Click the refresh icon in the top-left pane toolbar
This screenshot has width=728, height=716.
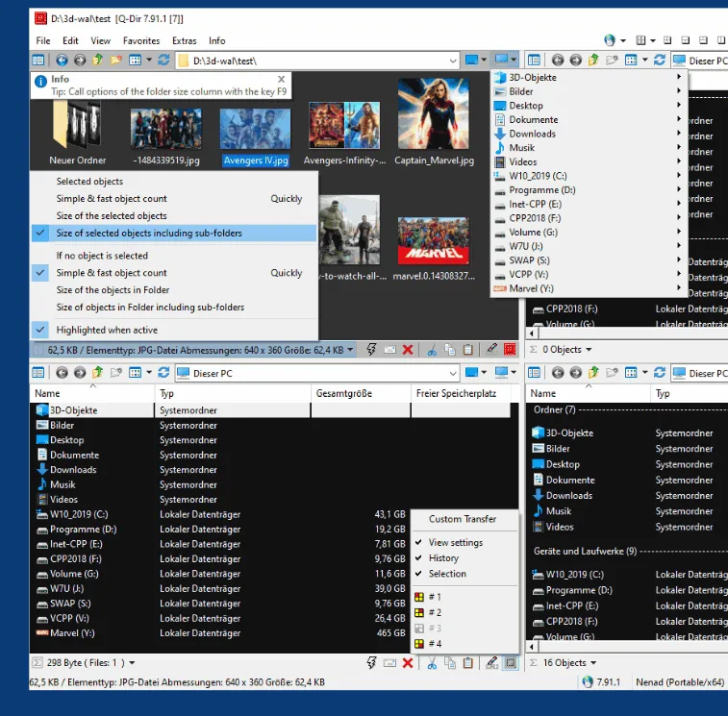pyautogui.click(x=163, y=61)
